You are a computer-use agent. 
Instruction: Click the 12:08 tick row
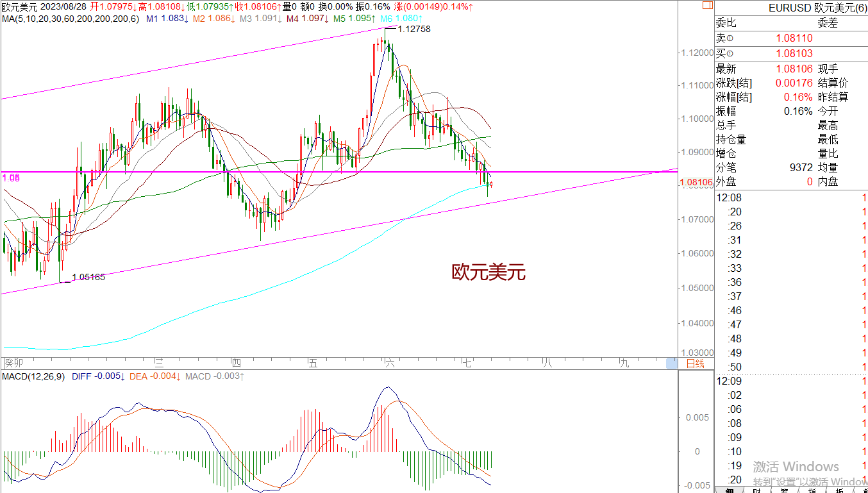791,197
